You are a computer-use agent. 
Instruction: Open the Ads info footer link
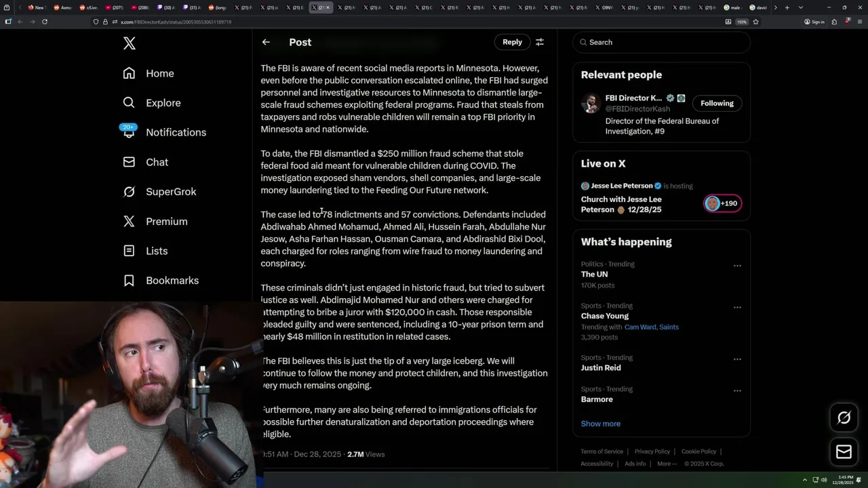635,464
